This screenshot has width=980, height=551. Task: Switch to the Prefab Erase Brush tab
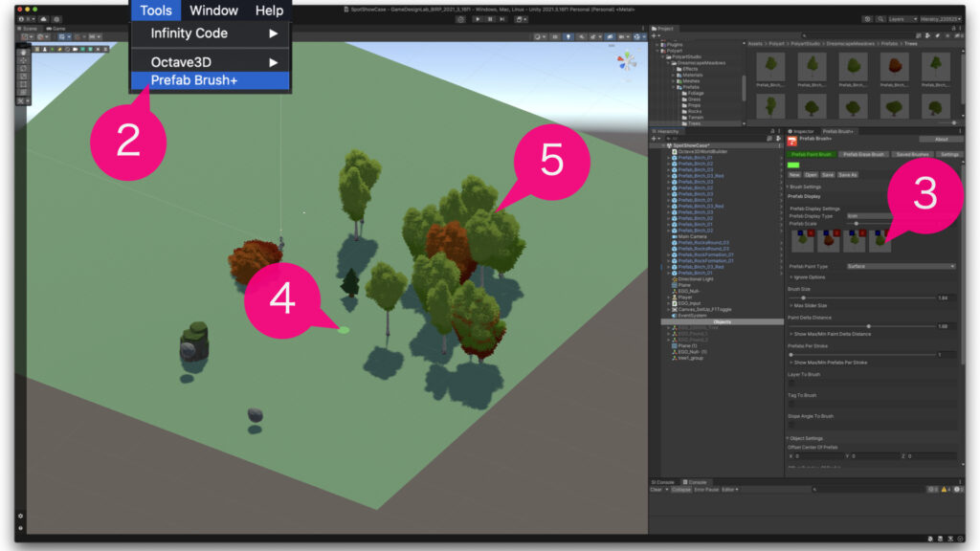pos(864,154)
